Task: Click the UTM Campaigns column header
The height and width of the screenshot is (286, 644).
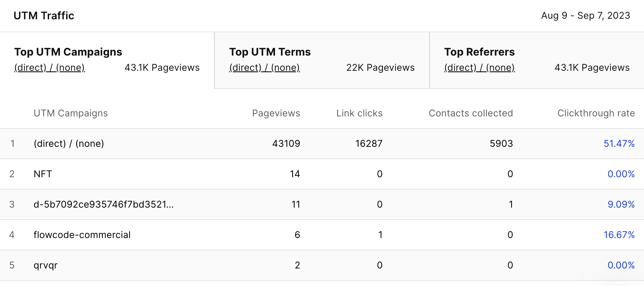Action: 71,113
